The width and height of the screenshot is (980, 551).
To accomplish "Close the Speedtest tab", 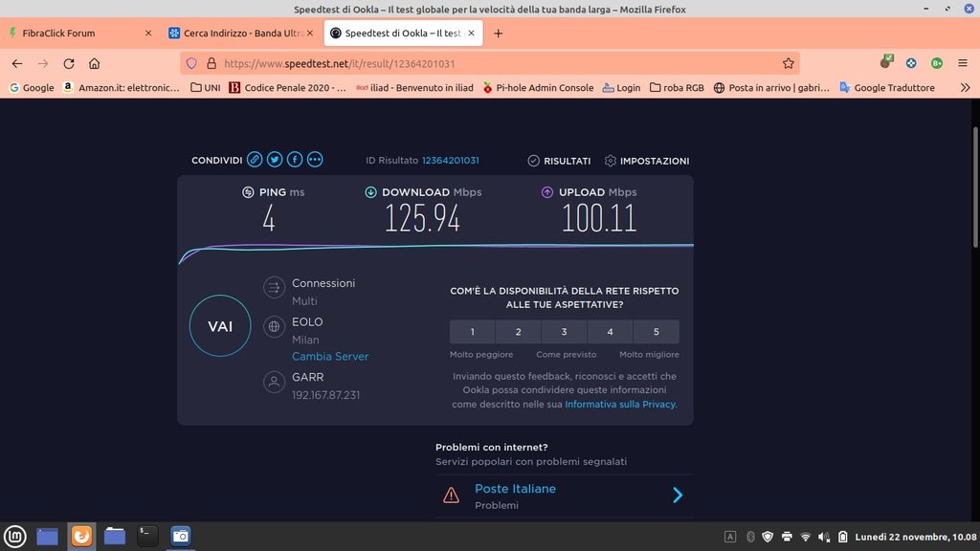I will [471, 33].
